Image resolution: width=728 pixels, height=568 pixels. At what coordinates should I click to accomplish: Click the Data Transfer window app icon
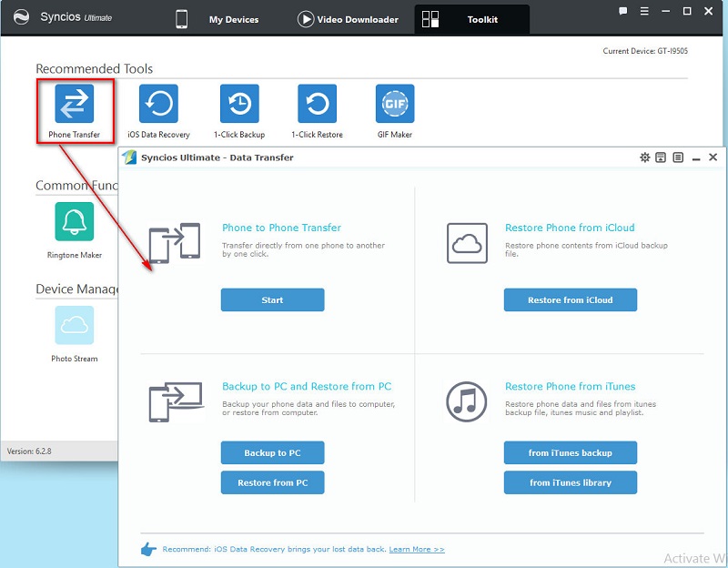[x=129, y=157]
